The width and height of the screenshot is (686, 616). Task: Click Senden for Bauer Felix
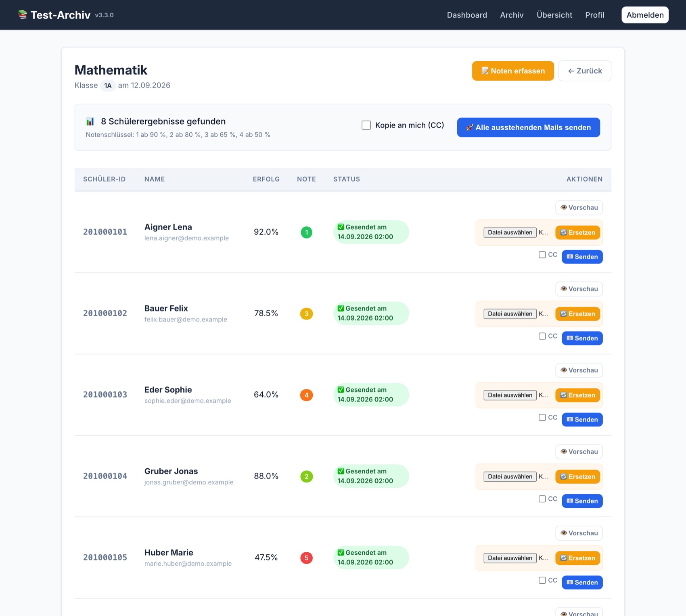pos(582,338)
